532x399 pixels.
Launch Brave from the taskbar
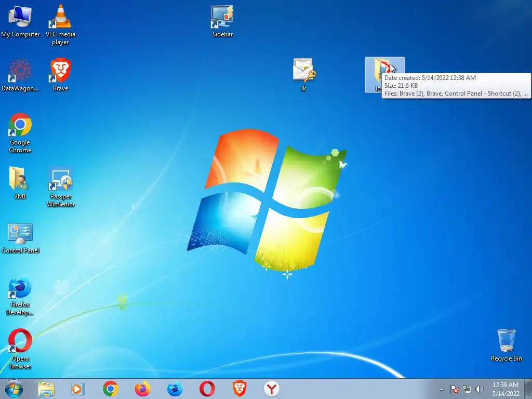(239, 389)
